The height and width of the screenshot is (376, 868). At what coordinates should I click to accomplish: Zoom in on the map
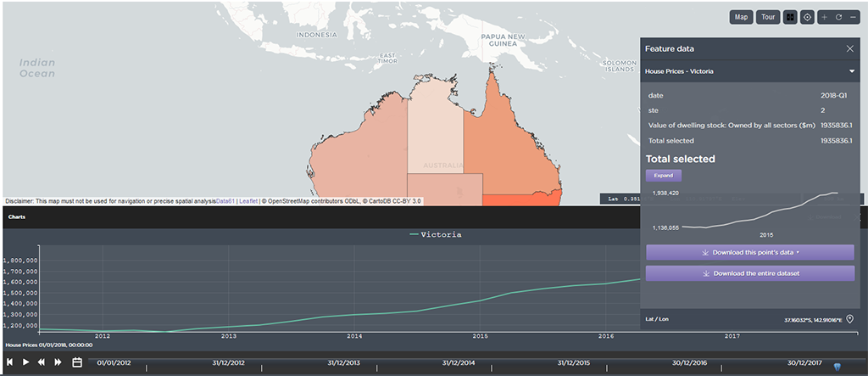824,17
